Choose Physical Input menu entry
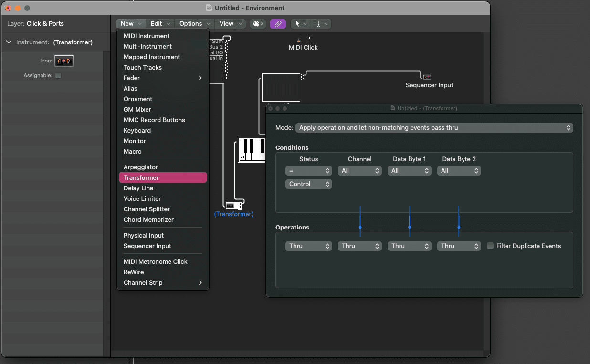 click(163, 235)
